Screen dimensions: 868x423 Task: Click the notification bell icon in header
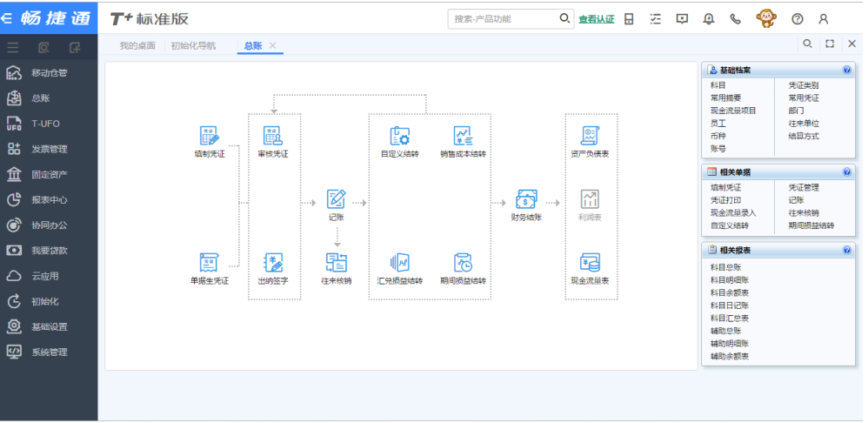(x=709, y=19)
